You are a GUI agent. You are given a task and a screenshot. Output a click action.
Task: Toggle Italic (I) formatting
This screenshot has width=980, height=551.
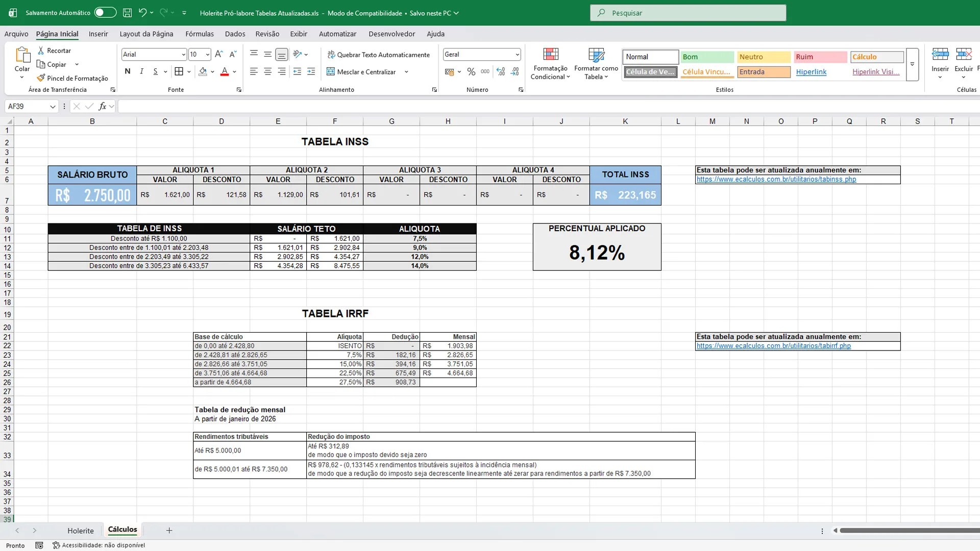(x=141, y=72)
